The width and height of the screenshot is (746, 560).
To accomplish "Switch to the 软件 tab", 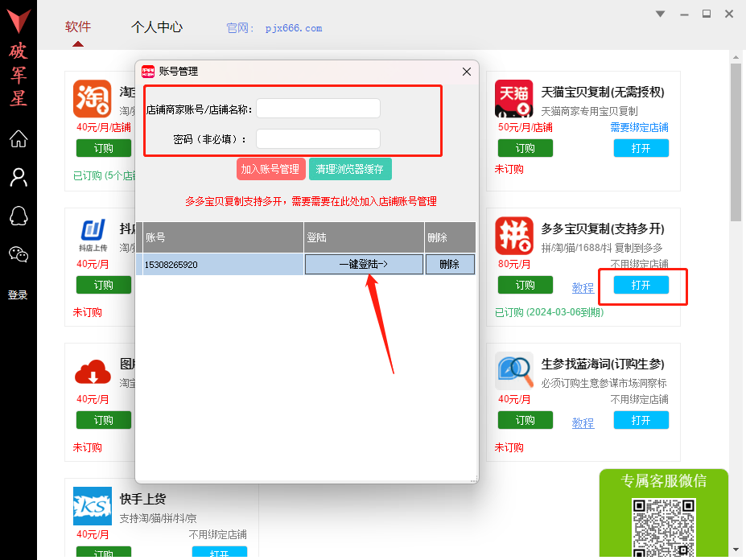I will [x=78, y=27].
